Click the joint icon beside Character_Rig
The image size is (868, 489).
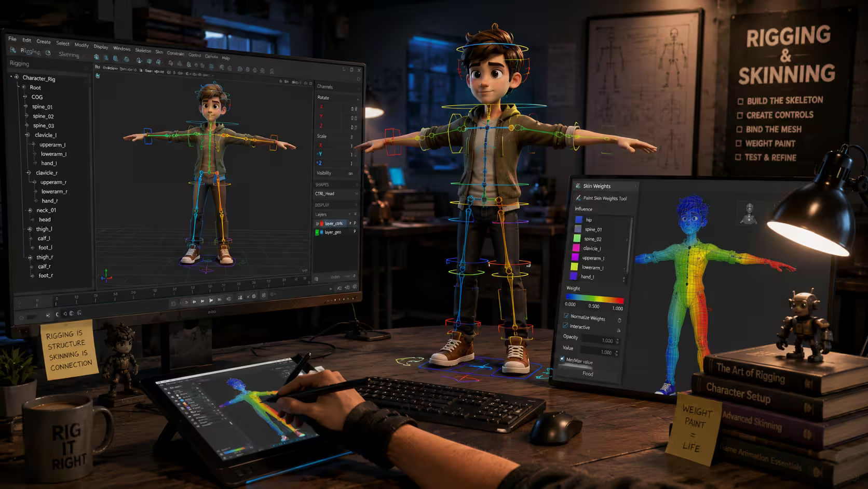17,77
